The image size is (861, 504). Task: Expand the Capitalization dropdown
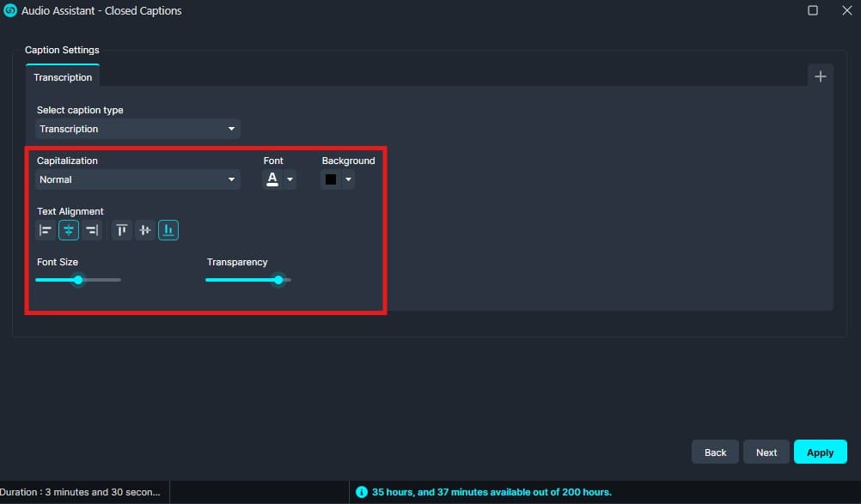tap(137, 179)
